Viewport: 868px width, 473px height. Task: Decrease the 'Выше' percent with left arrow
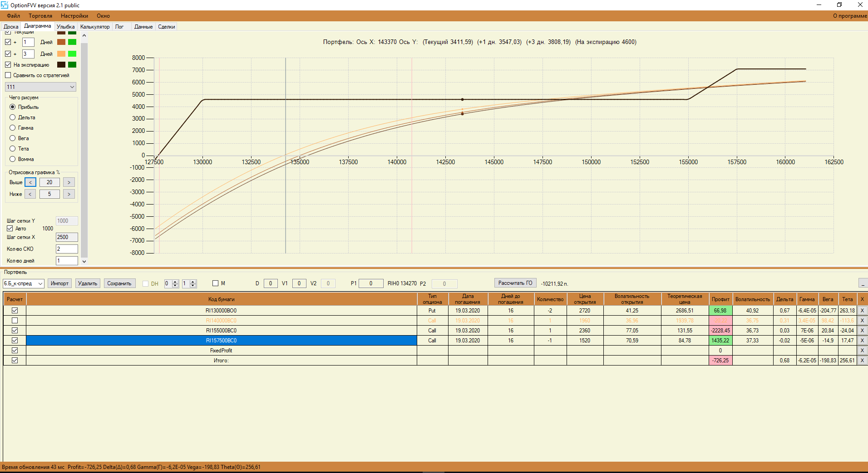click(30, 182)
